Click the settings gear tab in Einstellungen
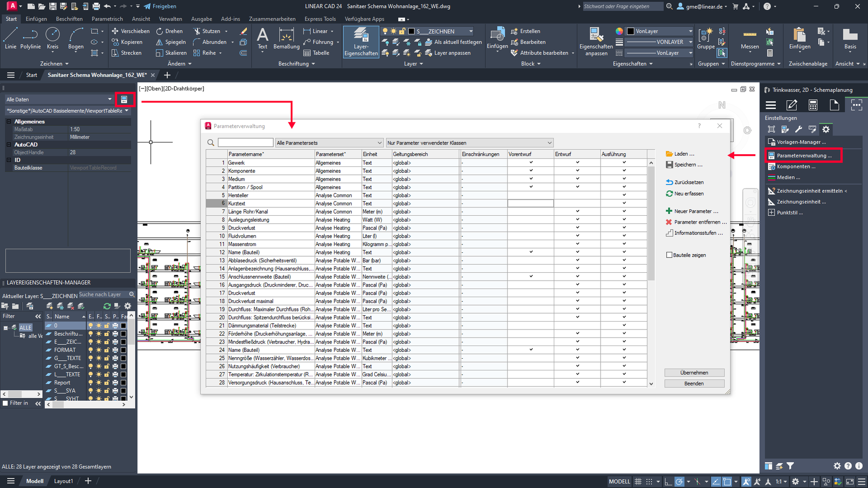The image size is (868, 488). click(826, 129)
